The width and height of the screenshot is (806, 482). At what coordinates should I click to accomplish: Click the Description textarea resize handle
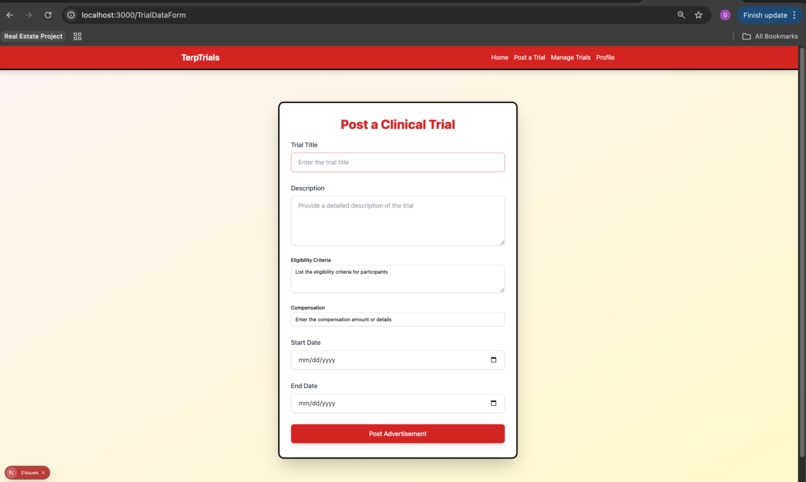(502, 242)
